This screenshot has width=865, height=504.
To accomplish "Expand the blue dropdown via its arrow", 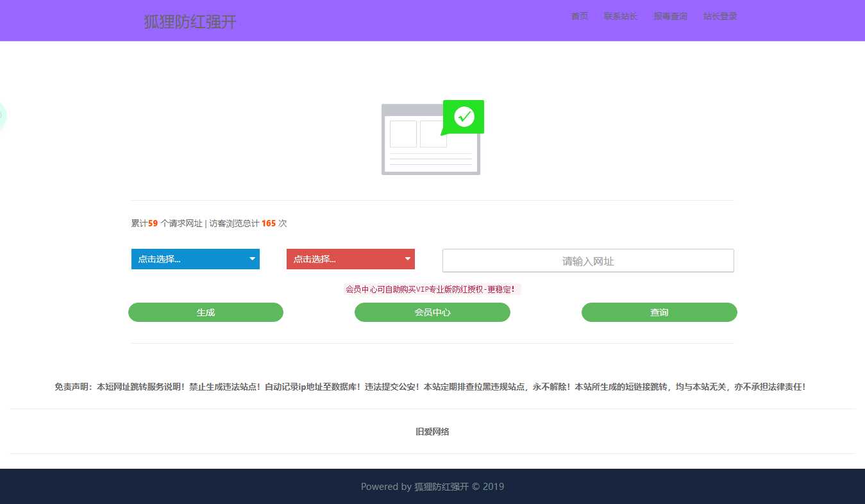I will coord(252,259).
